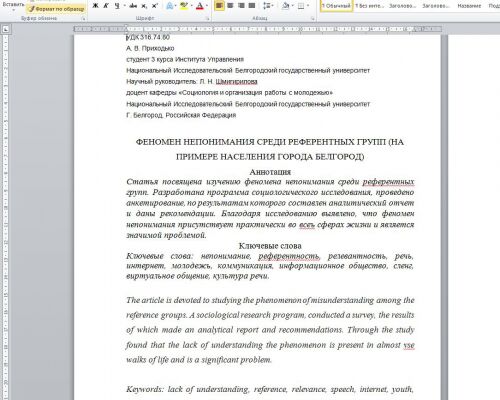
Task: Click the title word ФЕНОМЕН
Action: click(x=158, y=142)
